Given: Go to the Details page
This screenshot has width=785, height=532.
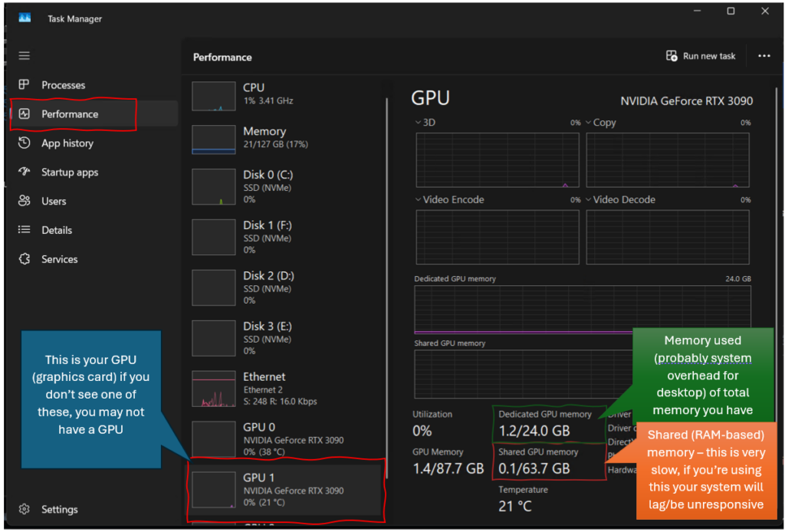Looking at the screenshot, I should [x=94, y=230].
